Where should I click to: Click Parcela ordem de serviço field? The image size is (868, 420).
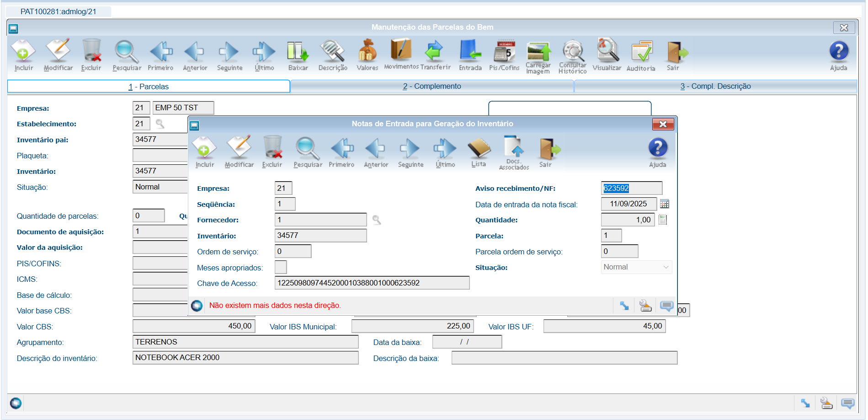(619, 251)
